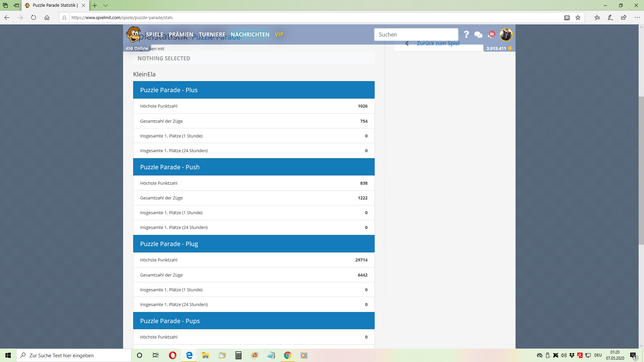Open the TURNIERE menu item
The height and width of the screenshot is (362, 644).
212,35
